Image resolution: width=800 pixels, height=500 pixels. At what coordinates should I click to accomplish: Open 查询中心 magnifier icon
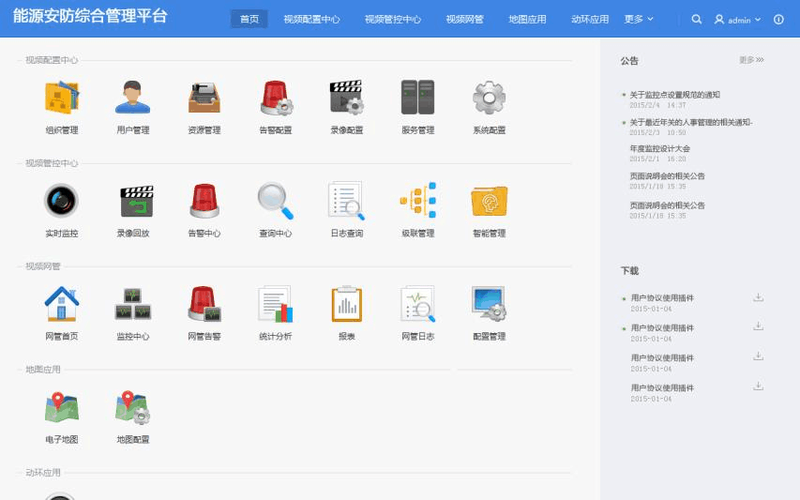[276, 201]
